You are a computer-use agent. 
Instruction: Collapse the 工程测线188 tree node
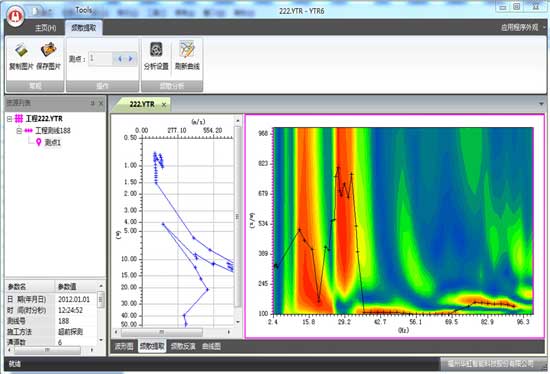pyautogui.click(x=19, y=131)
